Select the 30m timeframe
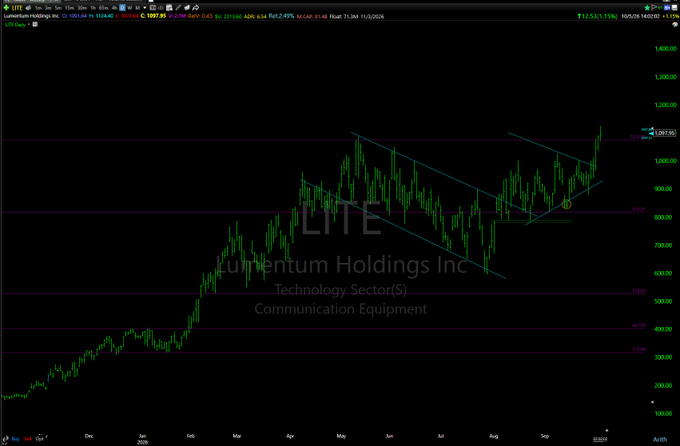The image size is (680, 446). [82, 8]
